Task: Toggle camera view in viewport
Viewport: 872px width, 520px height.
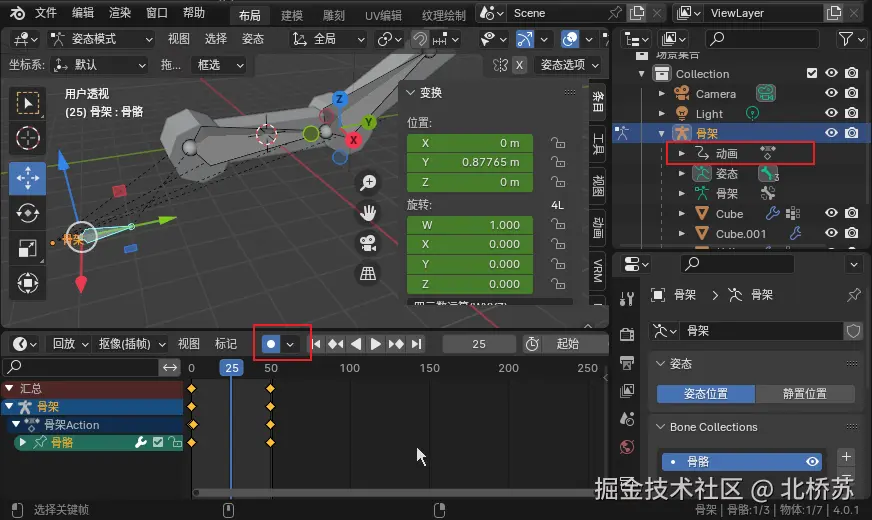Action: pyautogui.click(x=368, y=243)
